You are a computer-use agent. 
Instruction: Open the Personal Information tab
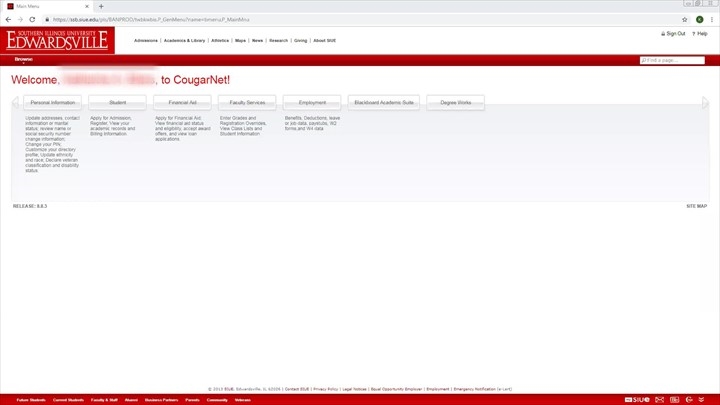tap(53, 102)
